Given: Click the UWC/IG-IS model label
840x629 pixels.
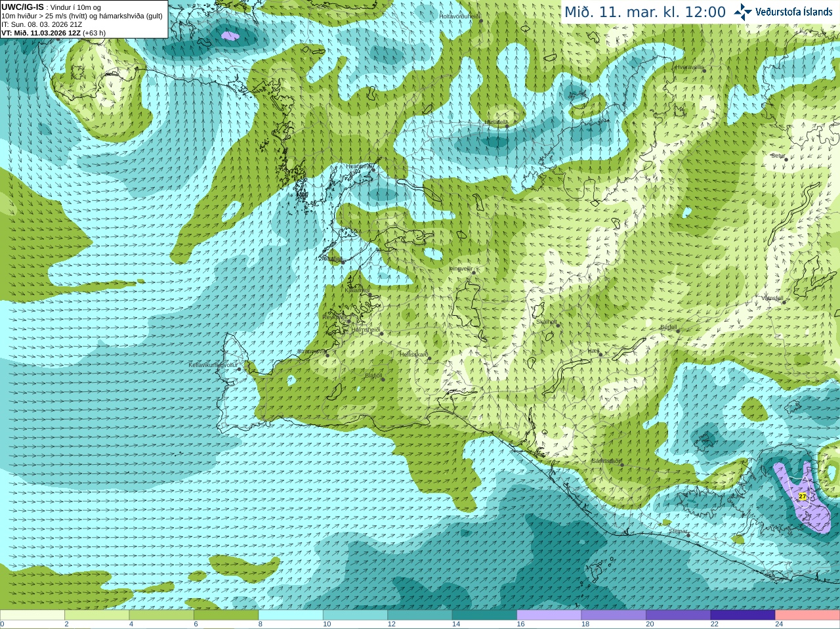Looking at the screenshot, I should (x=23, y=7).
